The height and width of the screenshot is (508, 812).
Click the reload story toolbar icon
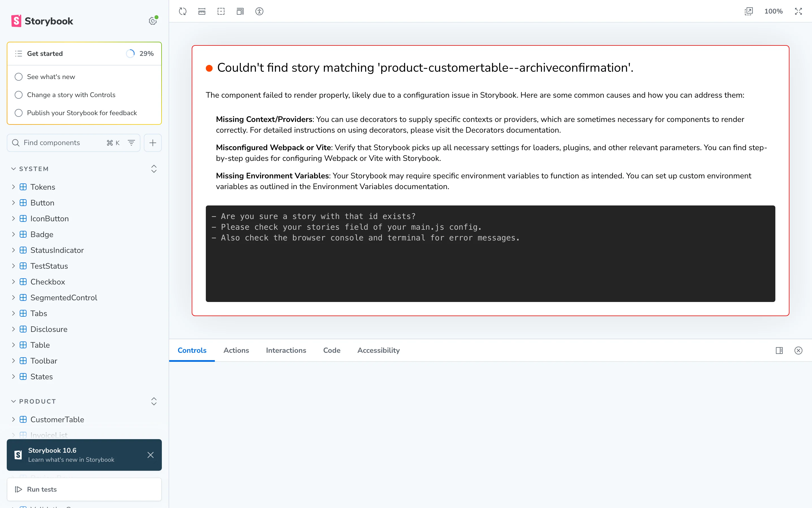[182, 11]
